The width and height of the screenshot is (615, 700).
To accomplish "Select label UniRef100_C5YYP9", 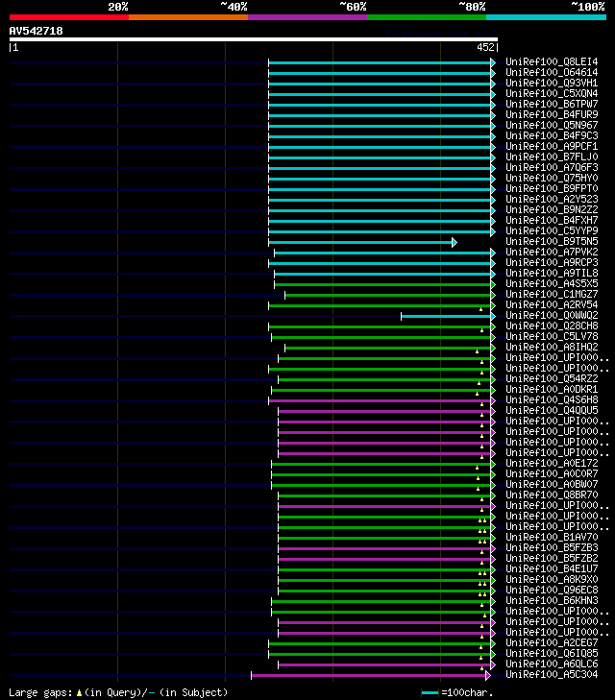I will tap(552, 230).
